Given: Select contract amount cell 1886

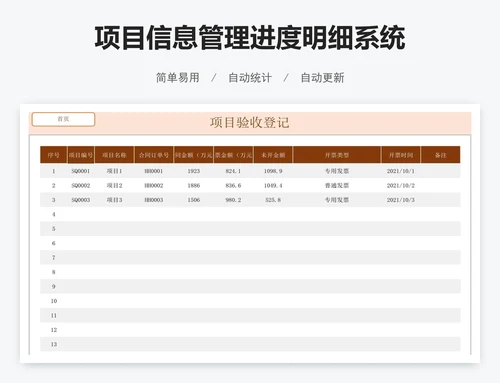Looking at the screenshot, I should coord(194,185).
